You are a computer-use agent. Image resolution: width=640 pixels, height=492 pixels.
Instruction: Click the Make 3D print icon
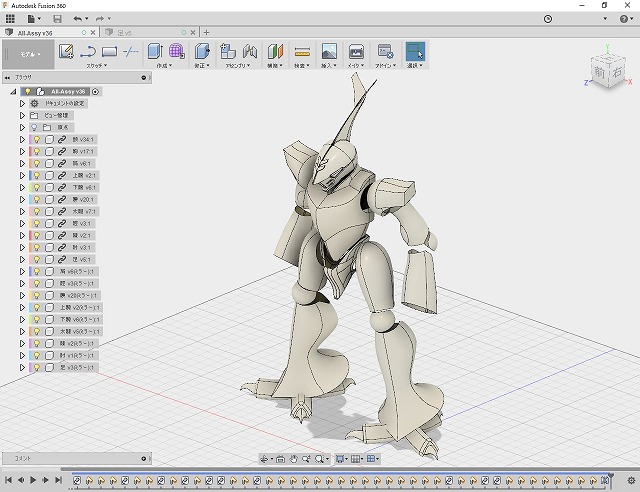click(356, 51)
